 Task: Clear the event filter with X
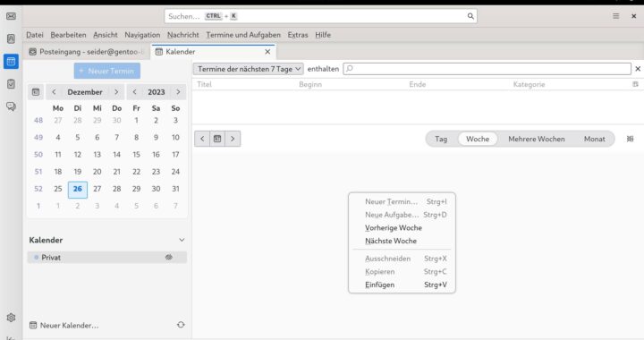click(638, 69)
